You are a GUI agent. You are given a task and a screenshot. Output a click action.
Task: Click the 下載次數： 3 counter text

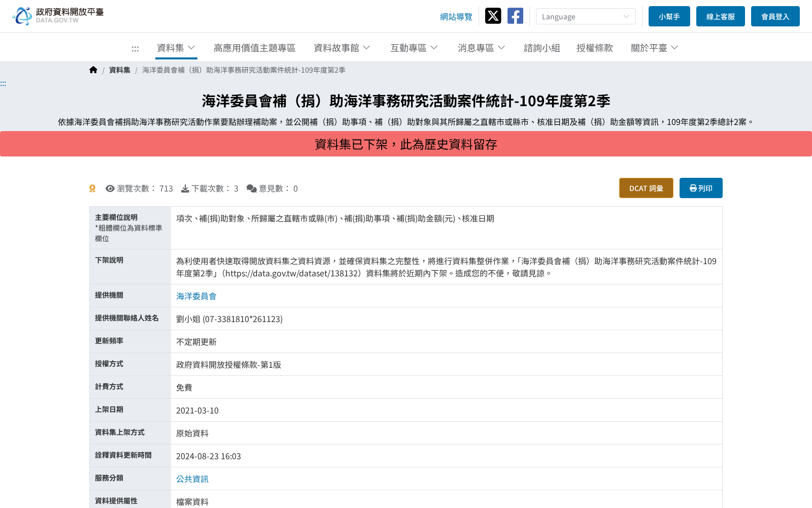(215, 188)
